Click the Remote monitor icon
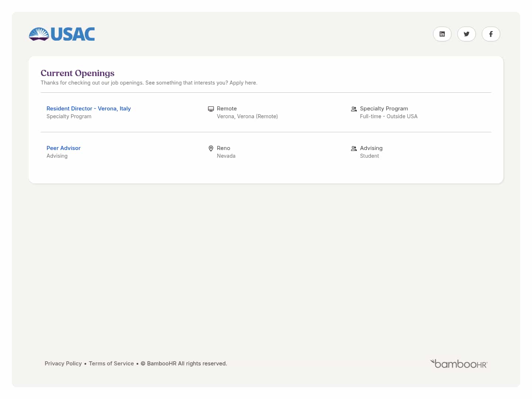This screenshot has width=532, height=399. [x=211, y=109]
